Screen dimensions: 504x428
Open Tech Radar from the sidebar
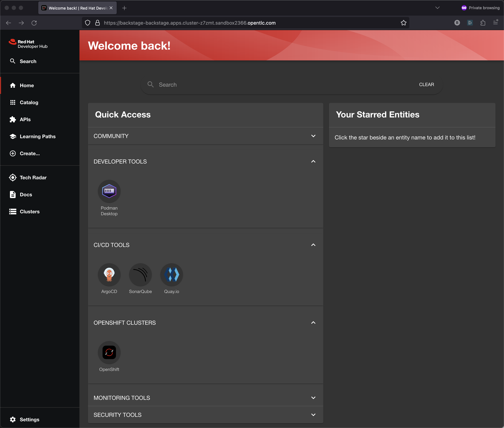click(x=33, y=178)
